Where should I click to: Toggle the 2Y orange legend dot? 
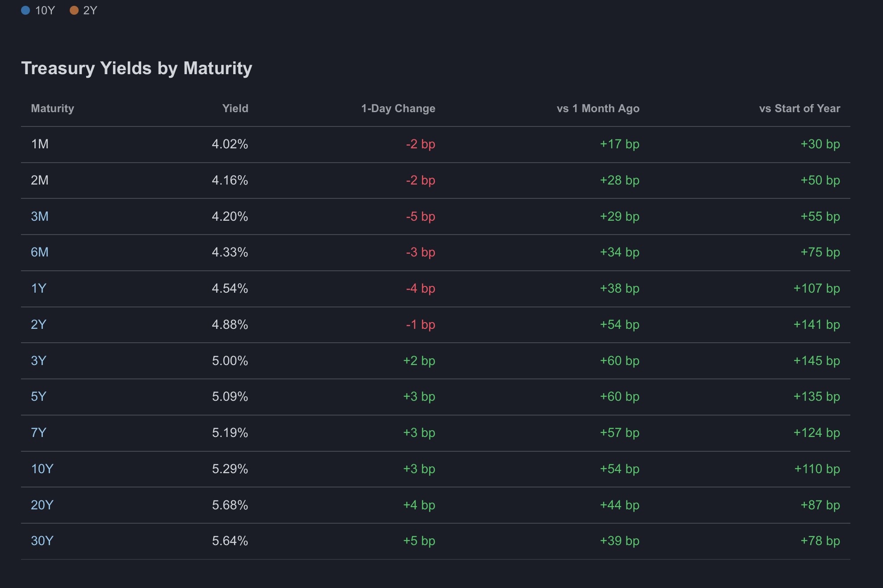pyautogui.click(x=74, y=10)
